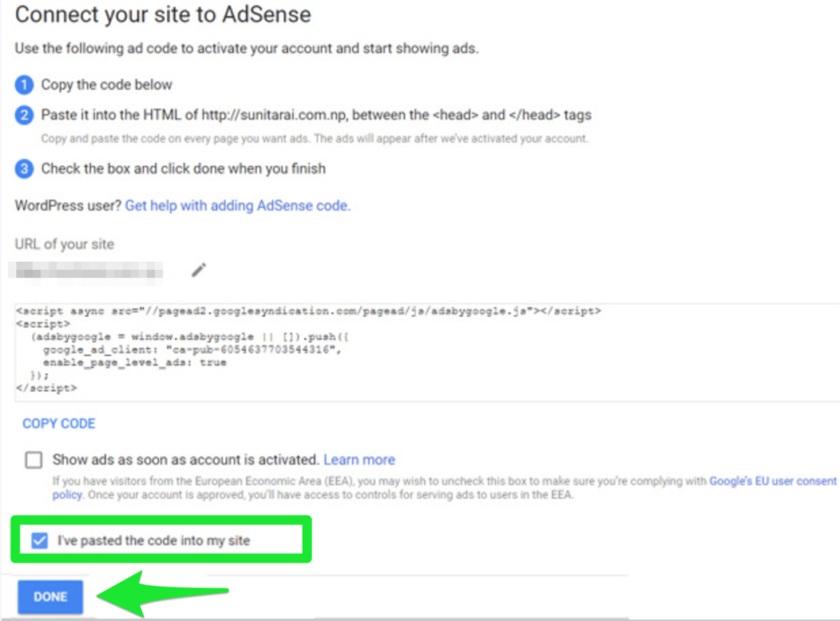The width and height of the screenshot is (840, 621).
Task: Click the 'URL of your site' label
Action: (64, 244)
